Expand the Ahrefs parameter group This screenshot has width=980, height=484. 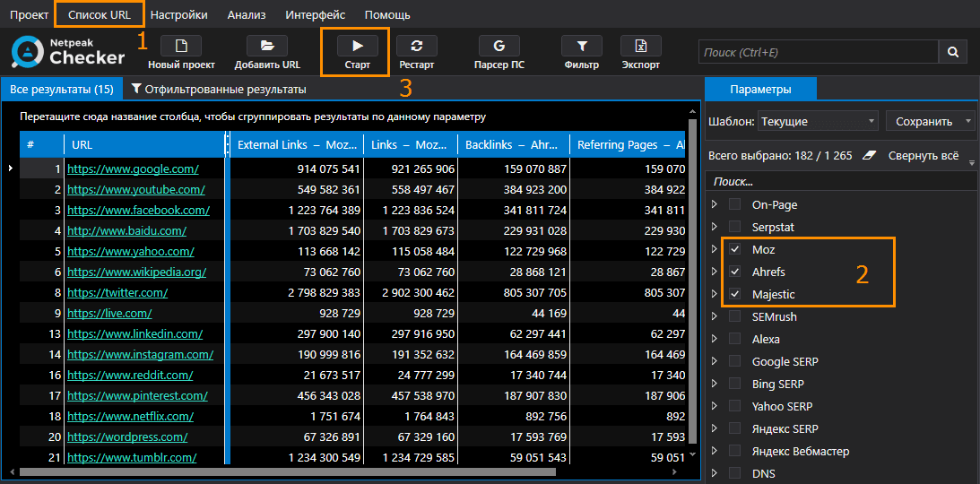(x=715, y=272)
